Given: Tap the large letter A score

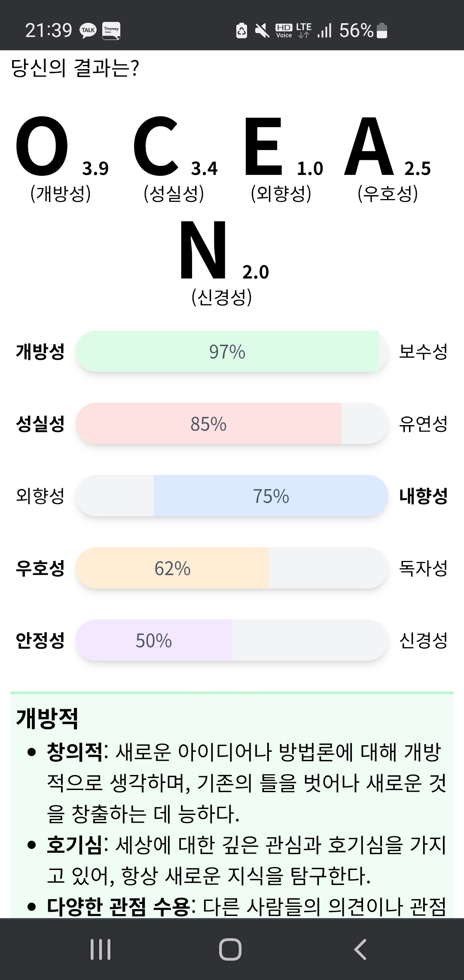Looking at the screenshot, I should (x=369, y=146).
